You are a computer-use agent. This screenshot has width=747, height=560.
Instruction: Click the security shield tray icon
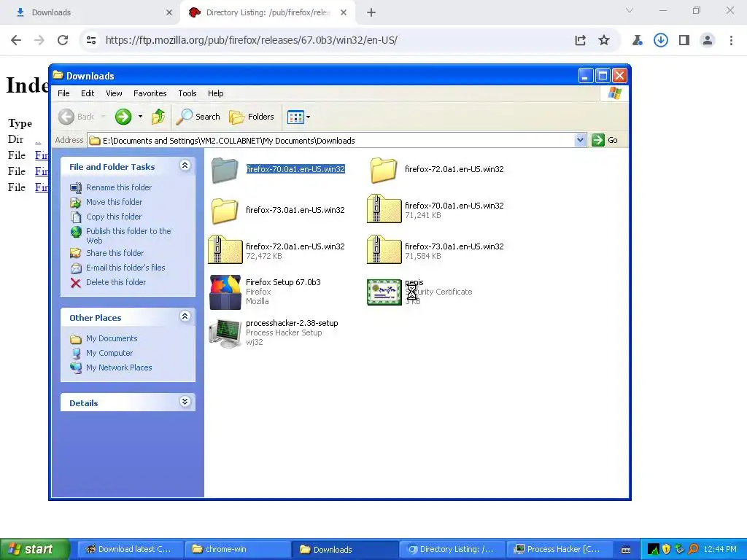click(666, 549)
